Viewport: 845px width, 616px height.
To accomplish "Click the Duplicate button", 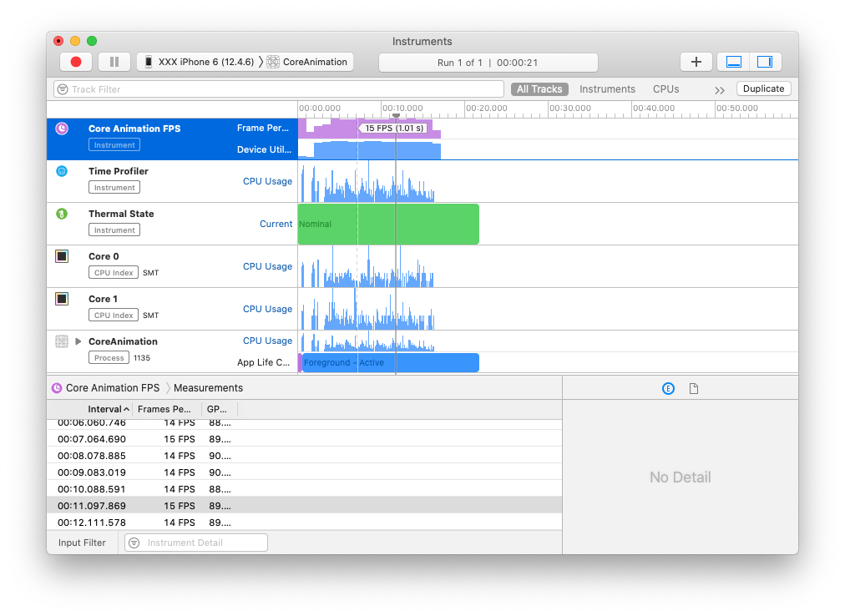I will point(764,88).
